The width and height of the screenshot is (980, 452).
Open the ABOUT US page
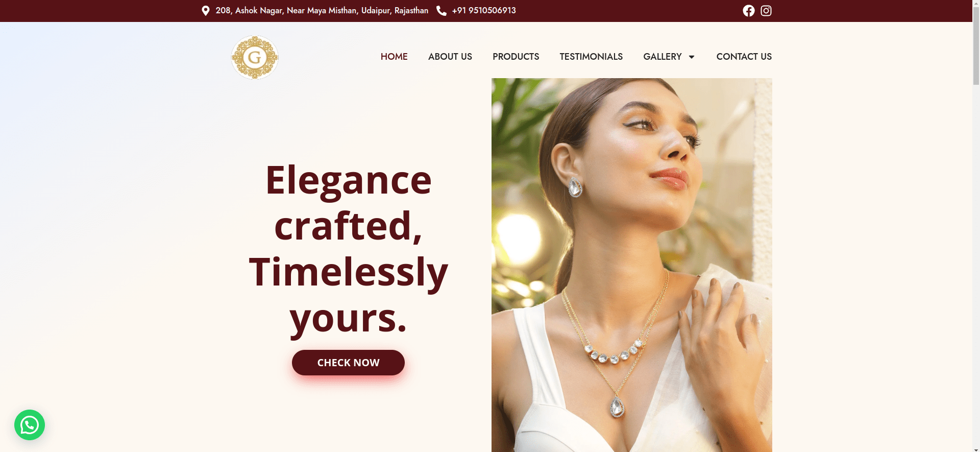coord(450,57)
